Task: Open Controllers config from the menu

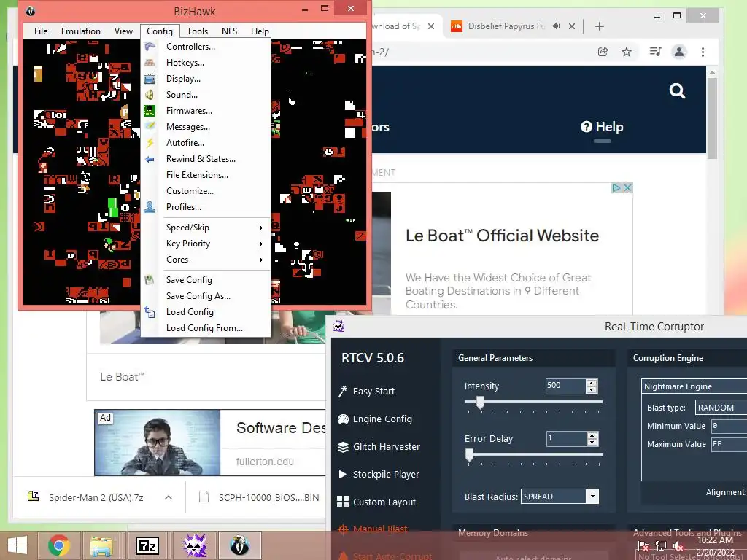Action: [206, 47]
